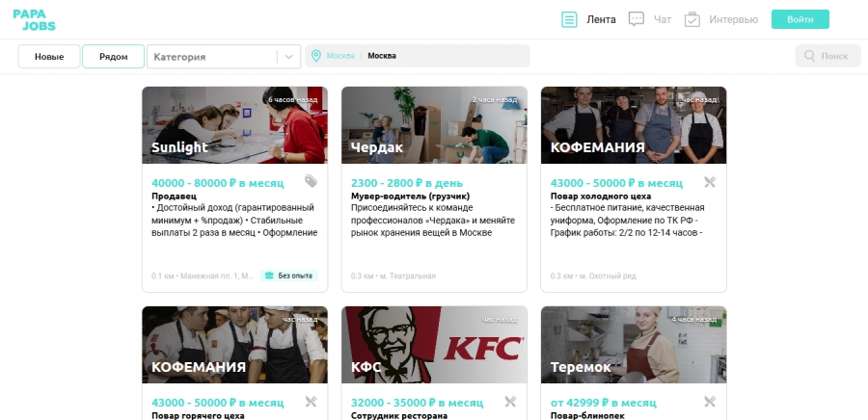
Task: Open the Интервью clipboard icon
Action: 692,19
